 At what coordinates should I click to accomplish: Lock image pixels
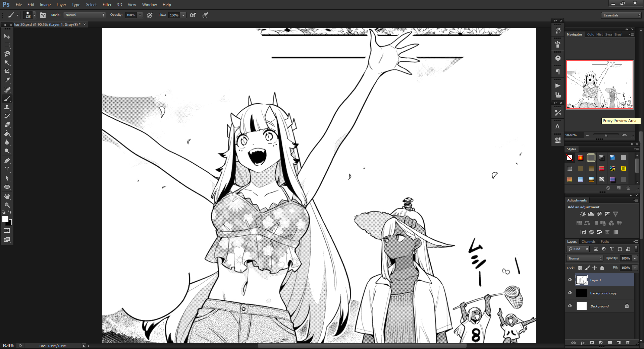click(x=587, y=268)
